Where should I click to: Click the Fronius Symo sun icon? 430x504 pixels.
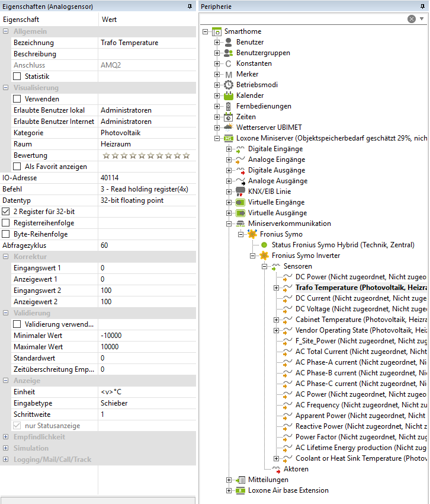[252, 234]
